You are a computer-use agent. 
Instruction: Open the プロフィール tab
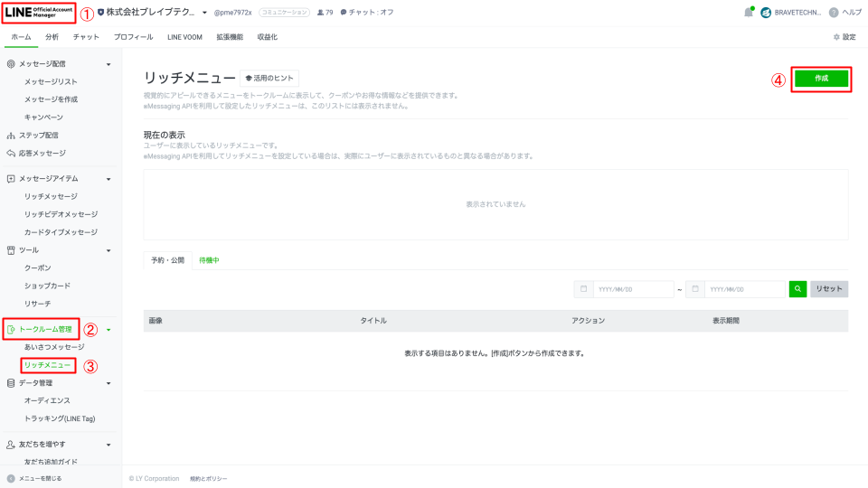pos(134,37)
